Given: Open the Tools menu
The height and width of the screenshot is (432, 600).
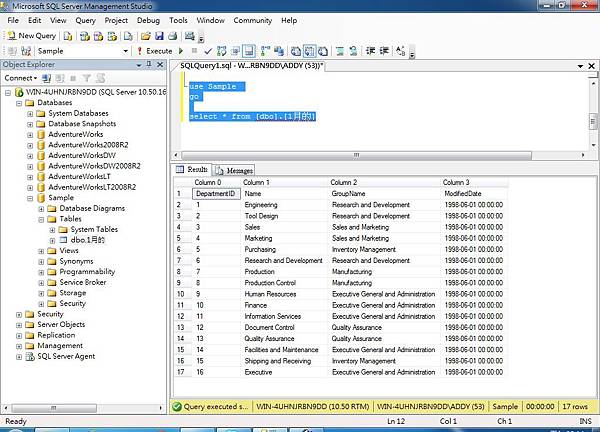Looking at the screenshot, I should pos(178,19).
